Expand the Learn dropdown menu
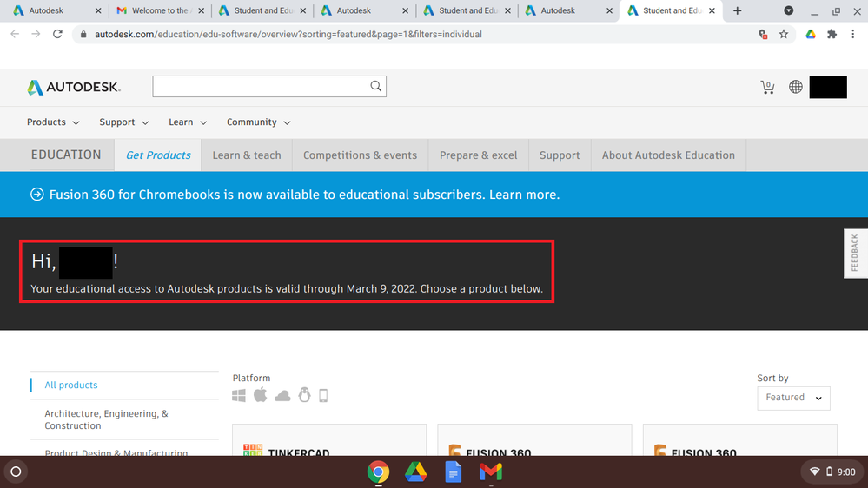 [188, 122]
